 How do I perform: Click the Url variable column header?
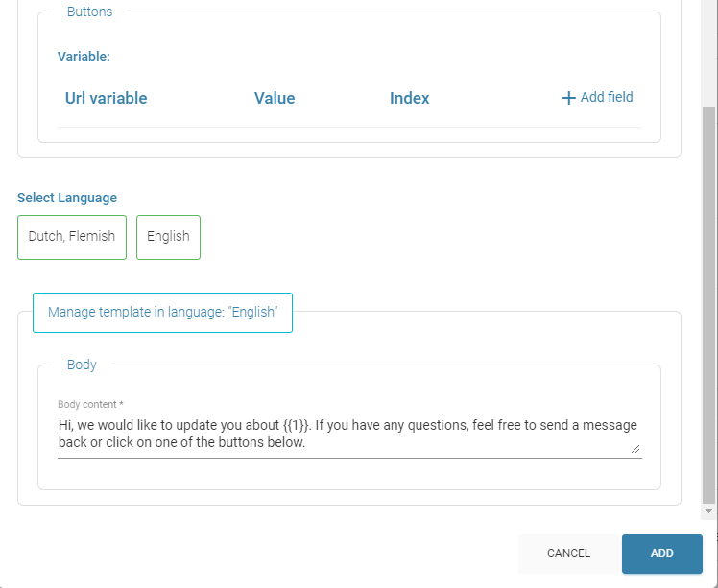tap(106, 98)
